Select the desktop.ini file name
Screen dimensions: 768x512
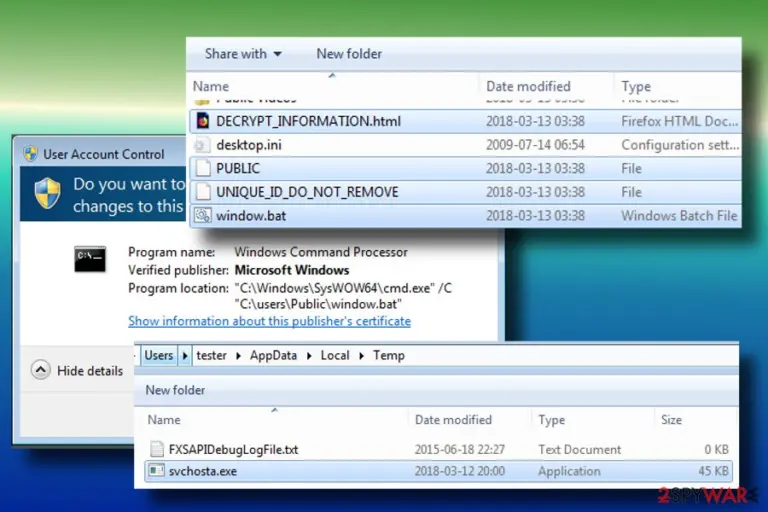tap(249, 145)
